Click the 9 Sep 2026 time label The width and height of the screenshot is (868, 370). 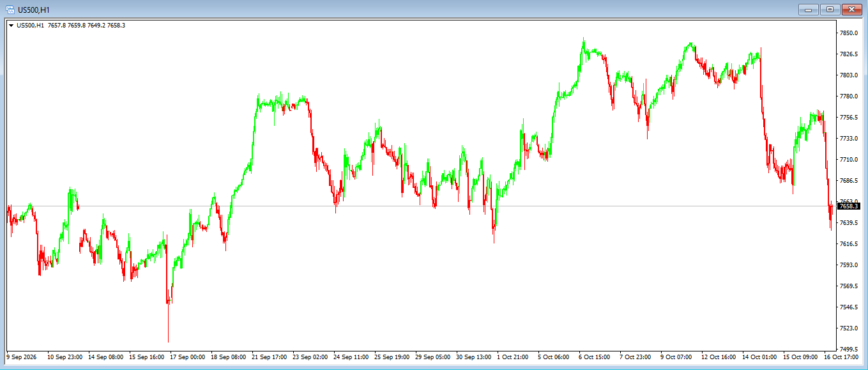tap(21, 357)
